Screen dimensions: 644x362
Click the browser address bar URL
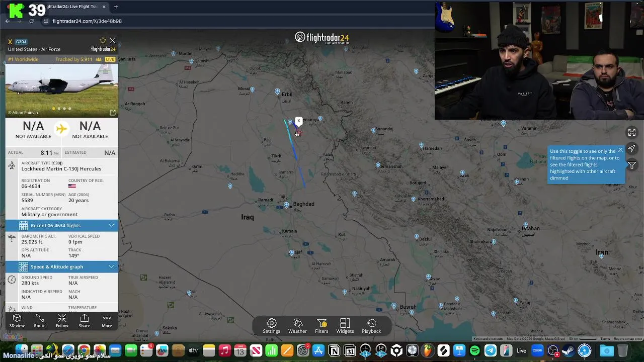87,21
